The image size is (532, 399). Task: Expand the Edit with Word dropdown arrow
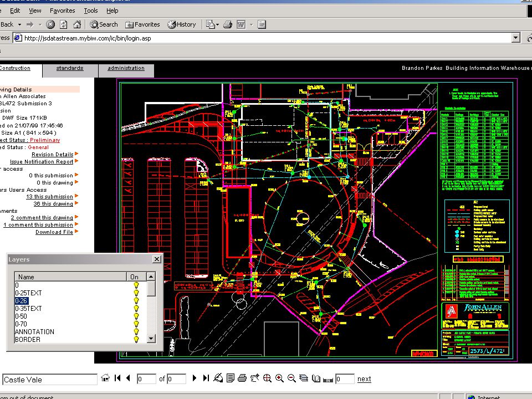click(x=251, y=24)
